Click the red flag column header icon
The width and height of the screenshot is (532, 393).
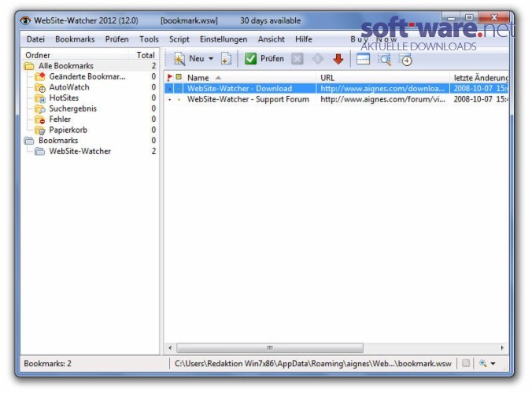click(170, 78)
